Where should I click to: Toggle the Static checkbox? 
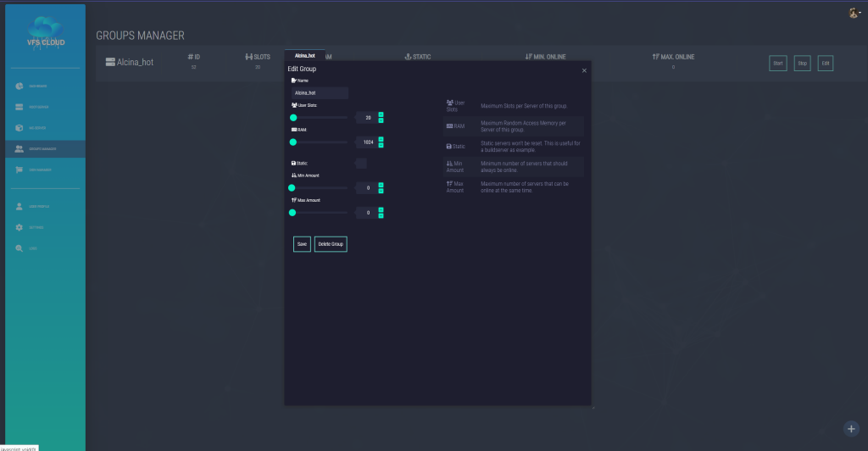coord(360,163)
